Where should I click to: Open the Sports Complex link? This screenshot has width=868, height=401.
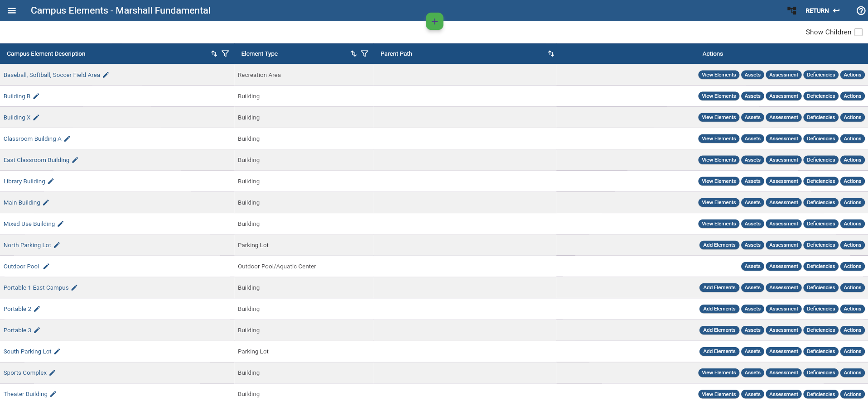25,372
